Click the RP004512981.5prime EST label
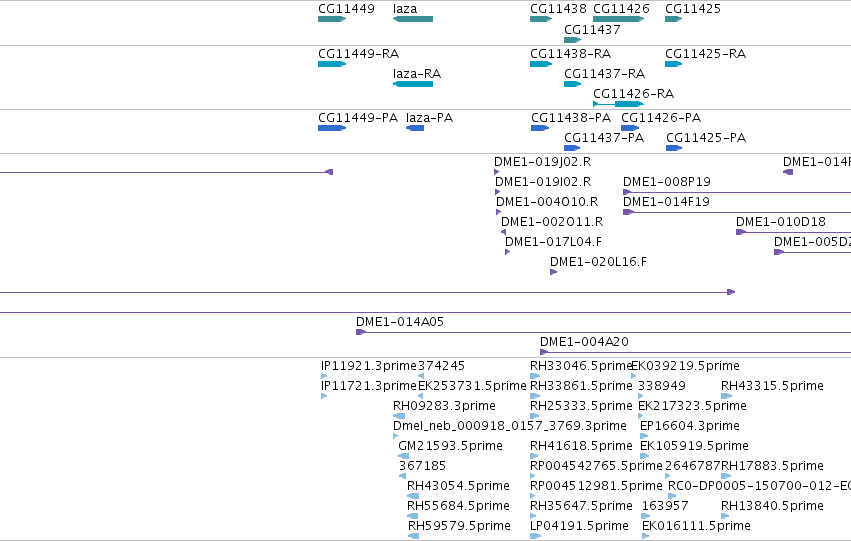 (596, 486)
